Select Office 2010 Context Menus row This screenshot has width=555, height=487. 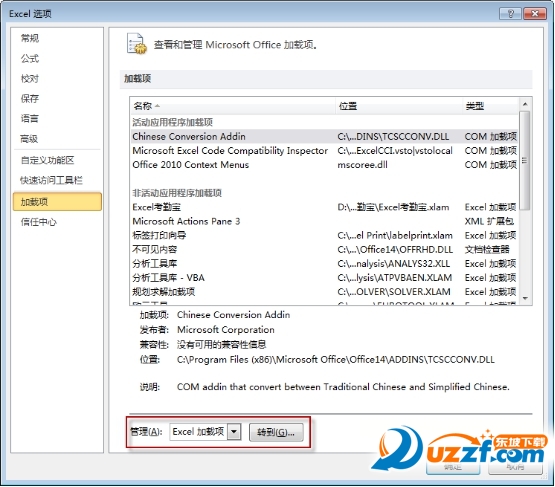click(324, 165)
